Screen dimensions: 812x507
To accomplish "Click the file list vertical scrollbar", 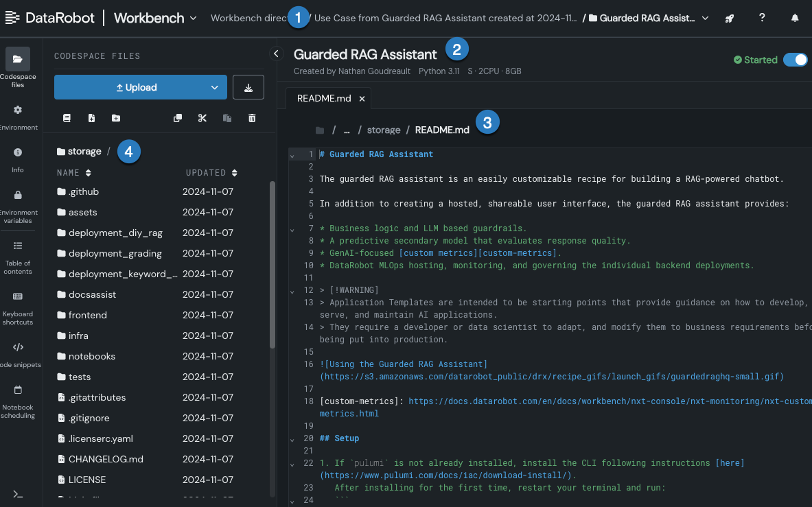I will (x=272, y=264).
